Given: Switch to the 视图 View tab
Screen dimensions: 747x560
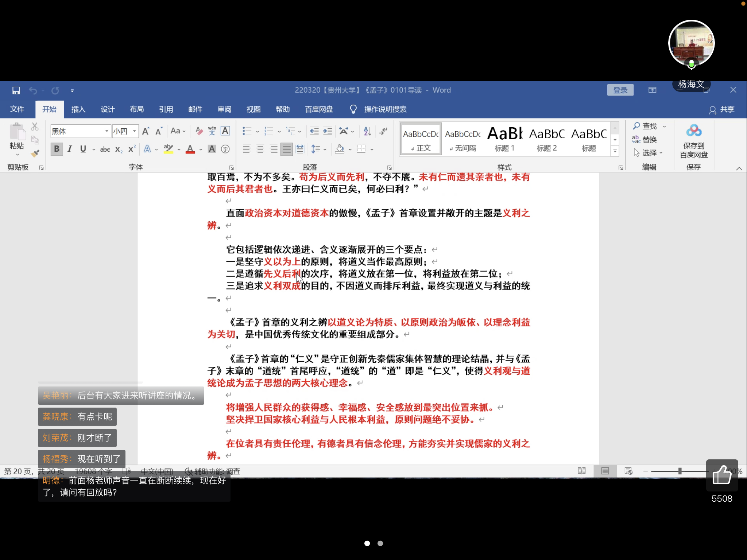Looking at the screenshot, I should (x=253, y=109).
